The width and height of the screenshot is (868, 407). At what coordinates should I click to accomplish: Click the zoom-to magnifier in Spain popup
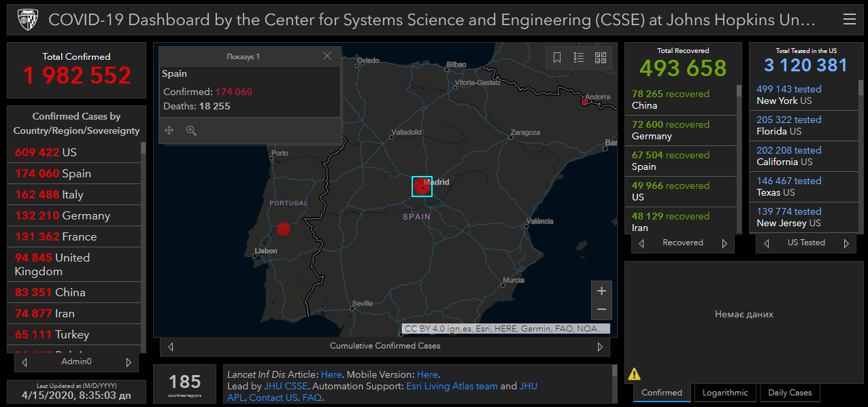click(x=191, y=130)
